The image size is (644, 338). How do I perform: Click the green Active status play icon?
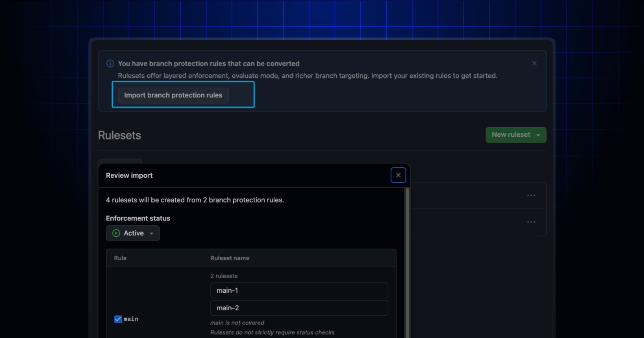(116, 233)
